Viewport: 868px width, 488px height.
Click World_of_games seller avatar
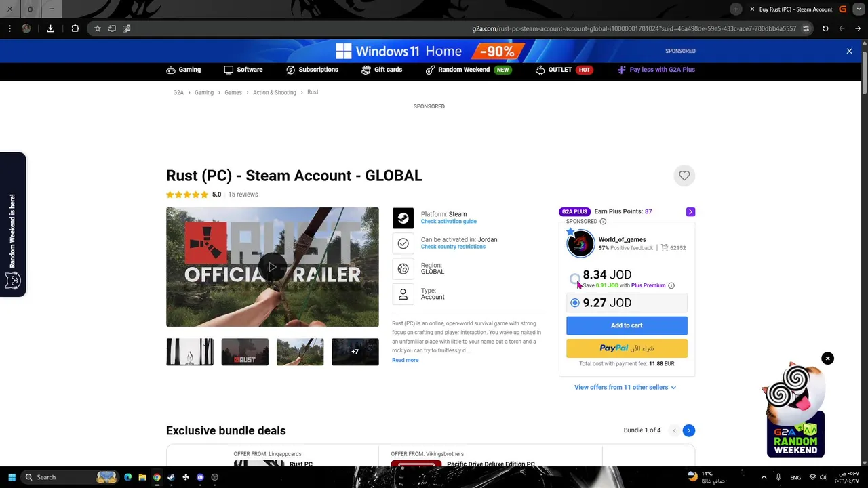(x=580, y=244)
